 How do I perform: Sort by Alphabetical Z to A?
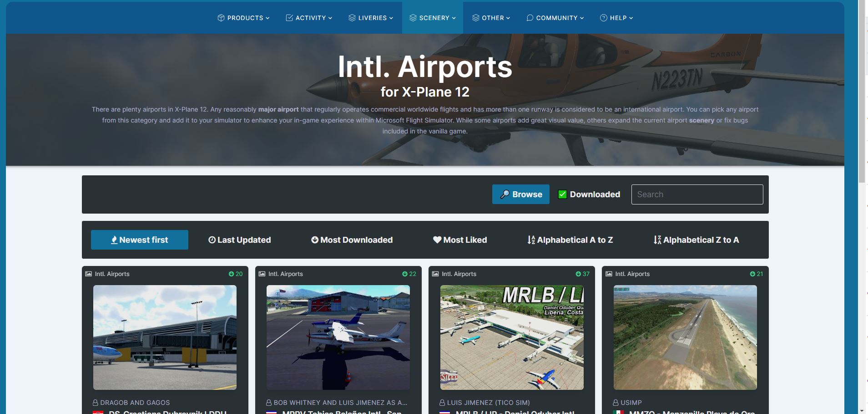(x=696, y=240)
